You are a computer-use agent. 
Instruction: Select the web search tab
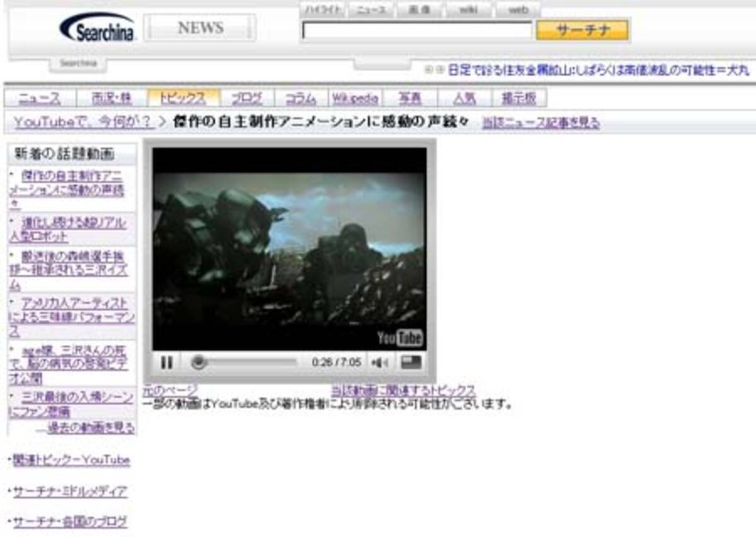[x=518, y=10]
